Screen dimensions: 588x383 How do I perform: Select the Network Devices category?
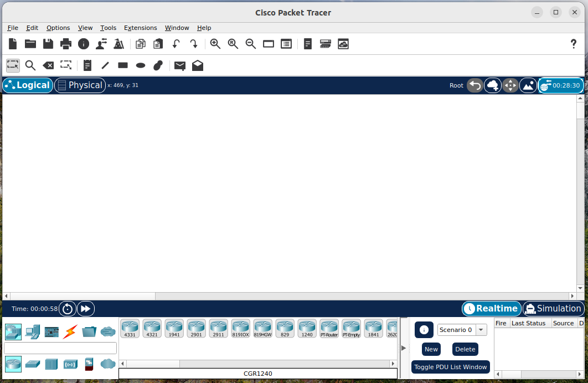click(x=13, y=332)
